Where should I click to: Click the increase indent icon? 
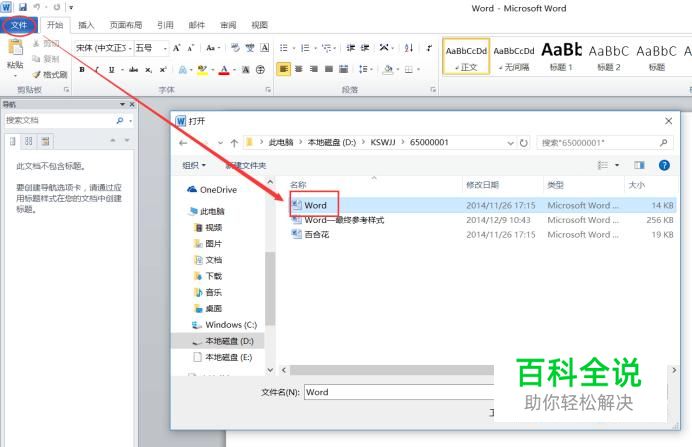(x=365, y=48)
